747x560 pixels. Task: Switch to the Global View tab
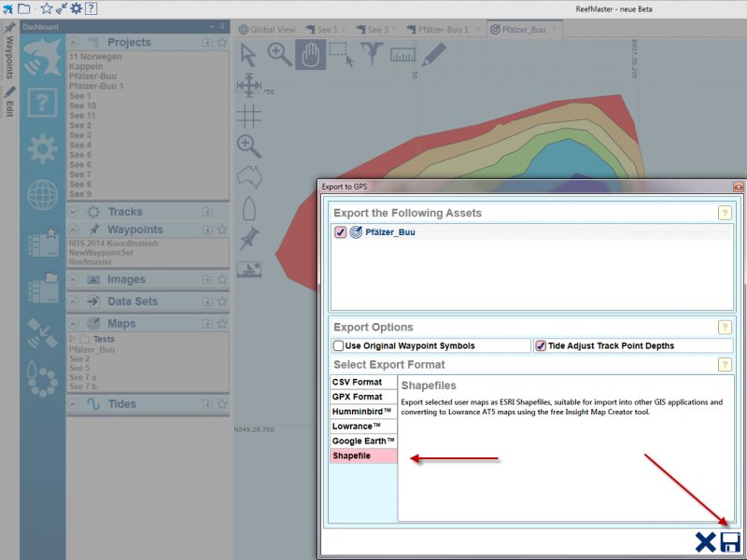coord(267,29)
